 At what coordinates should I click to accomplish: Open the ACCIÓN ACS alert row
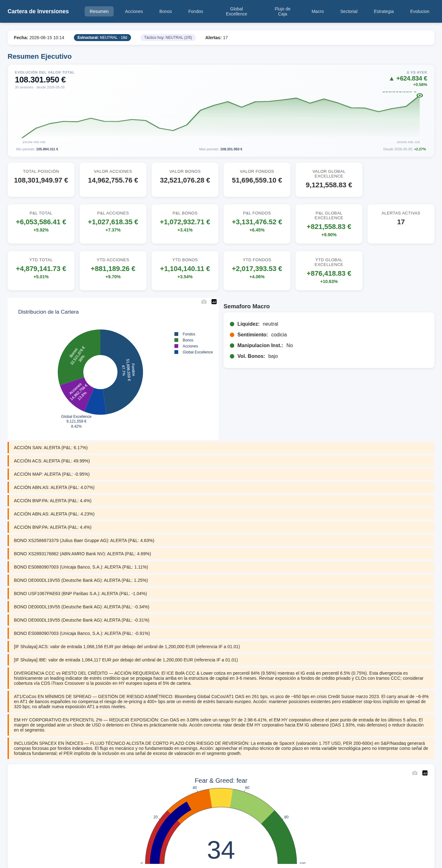(221, 461)
